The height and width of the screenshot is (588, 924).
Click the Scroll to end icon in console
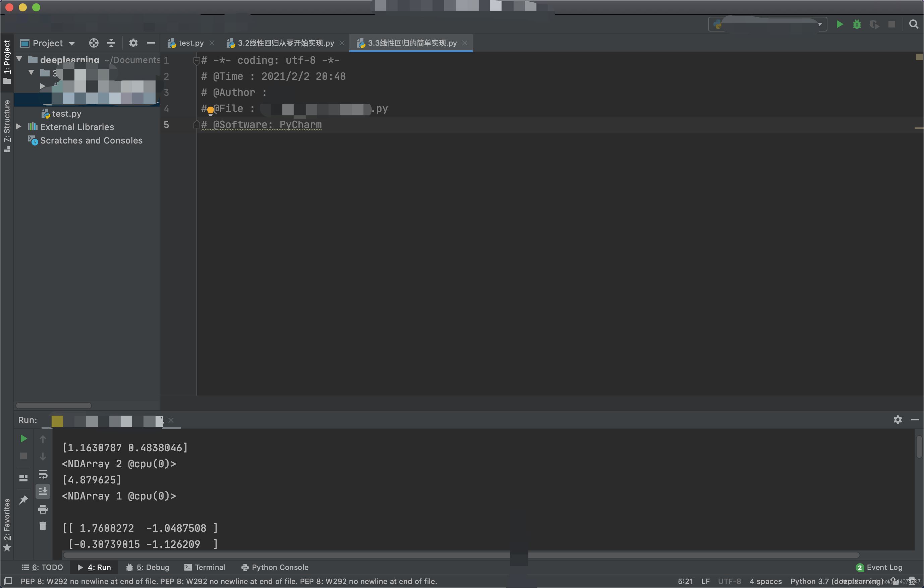[x=42, y=490]
